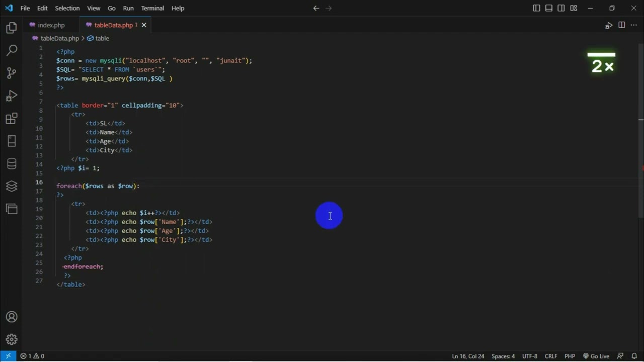The width and height of the screenshot is (644, 362).
Task: Open the Edit menu
Action: tap(42, 8)
